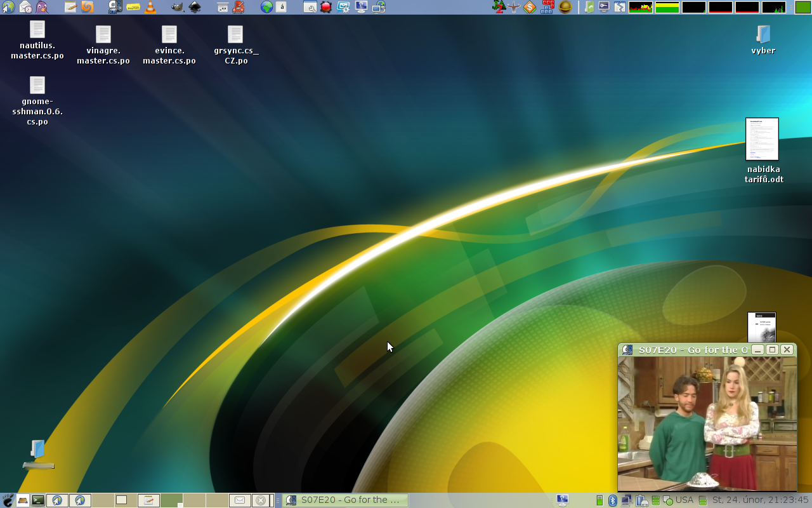Switch to the green active workspace
This screenshot has width=812, height=508.
[x=171, y=500]
